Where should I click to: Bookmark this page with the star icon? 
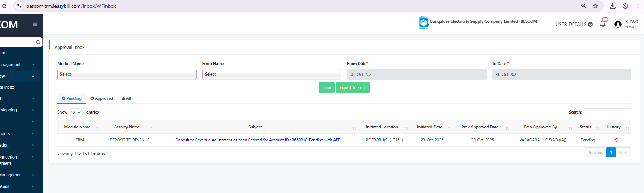coord(595,6)
